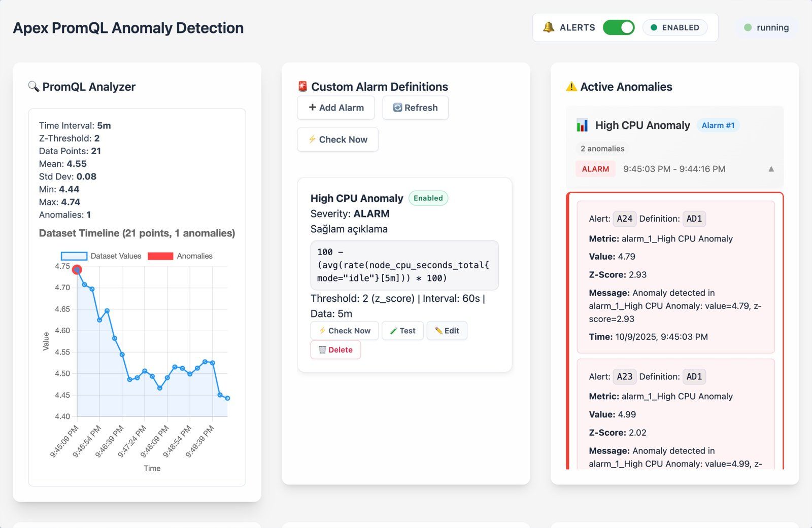The height and width of the screenshot is (528, 812).
Task: Click the Test button
Action: (402, 331)
